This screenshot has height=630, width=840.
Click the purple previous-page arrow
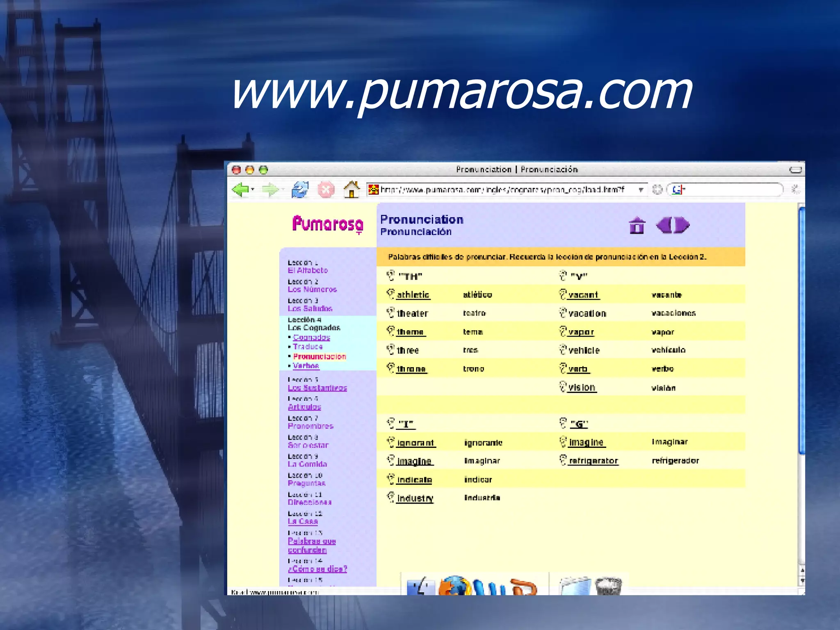(664, 225)
